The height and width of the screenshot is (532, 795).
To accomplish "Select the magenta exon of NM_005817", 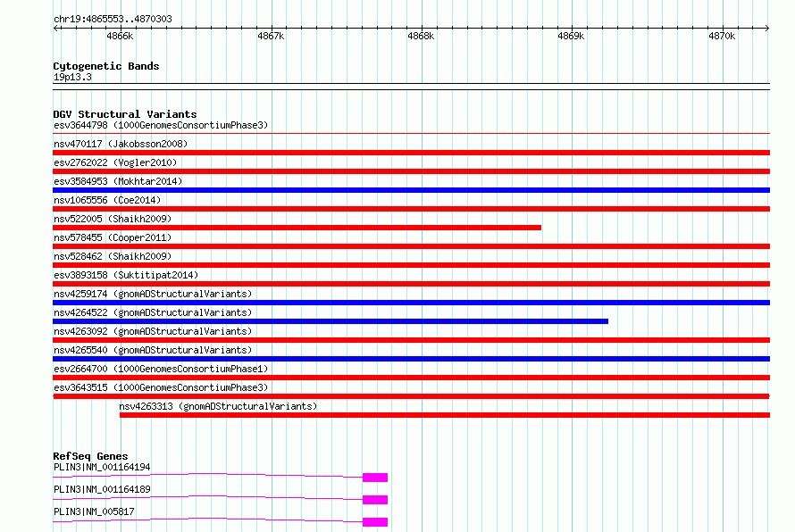I will click(x=375, y=522).
